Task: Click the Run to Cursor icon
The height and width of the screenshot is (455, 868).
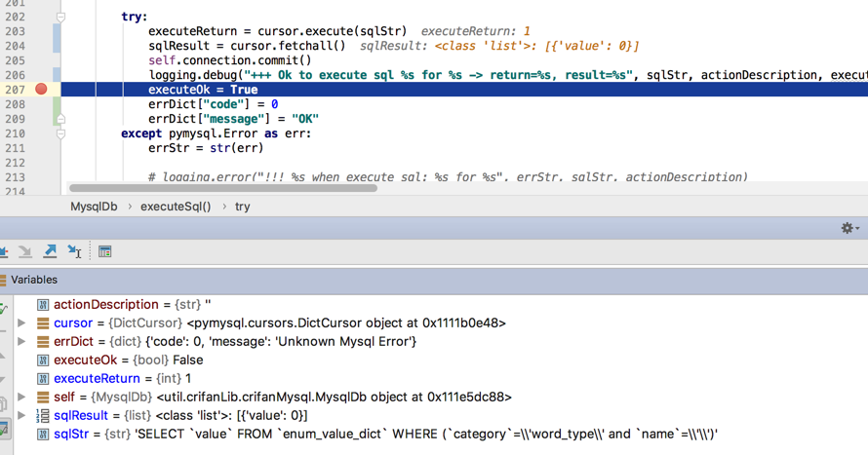Action: (74, 251)
